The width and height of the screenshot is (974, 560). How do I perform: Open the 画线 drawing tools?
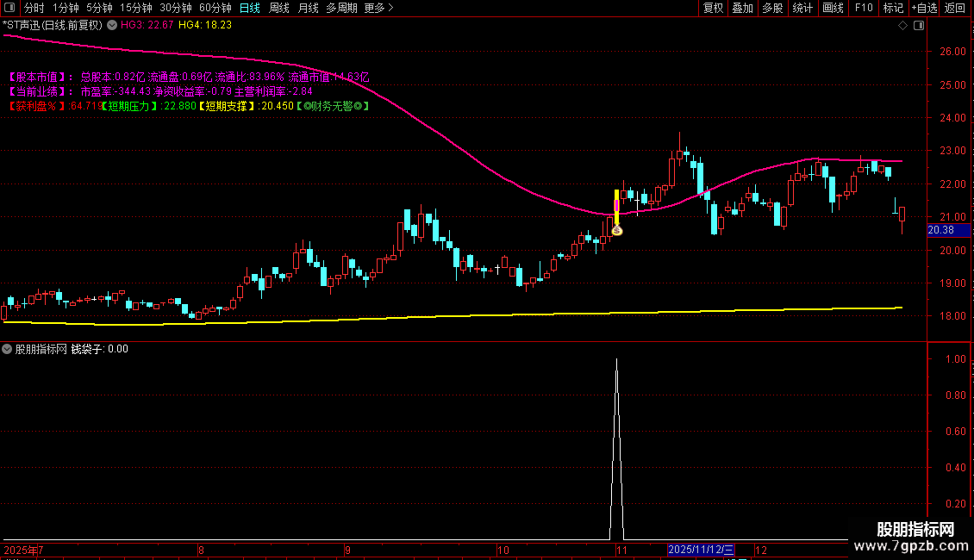tap(833, 8)
